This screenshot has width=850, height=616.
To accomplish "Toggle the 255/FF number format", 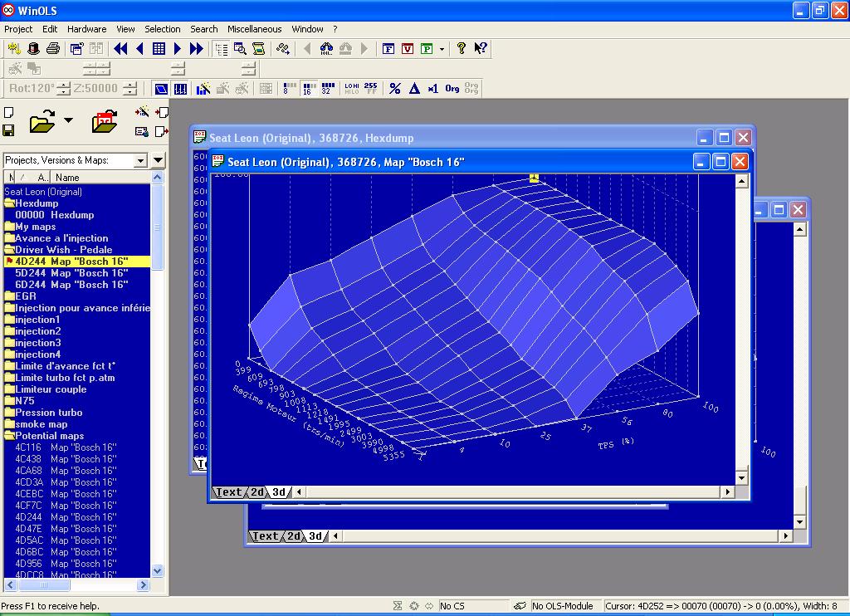I will 371,88.
